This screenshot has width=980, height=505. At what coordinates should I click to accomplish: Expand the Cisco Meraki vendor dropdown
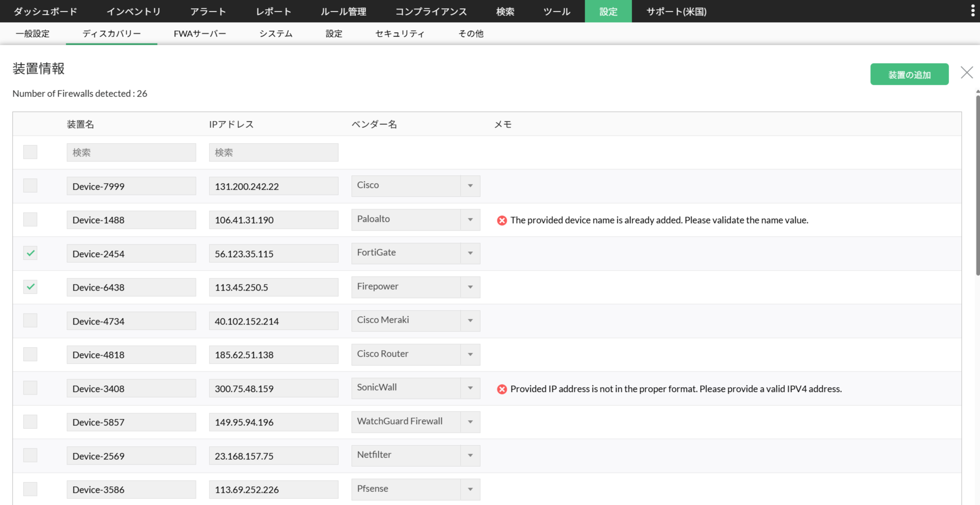click(x=415, y=321)
